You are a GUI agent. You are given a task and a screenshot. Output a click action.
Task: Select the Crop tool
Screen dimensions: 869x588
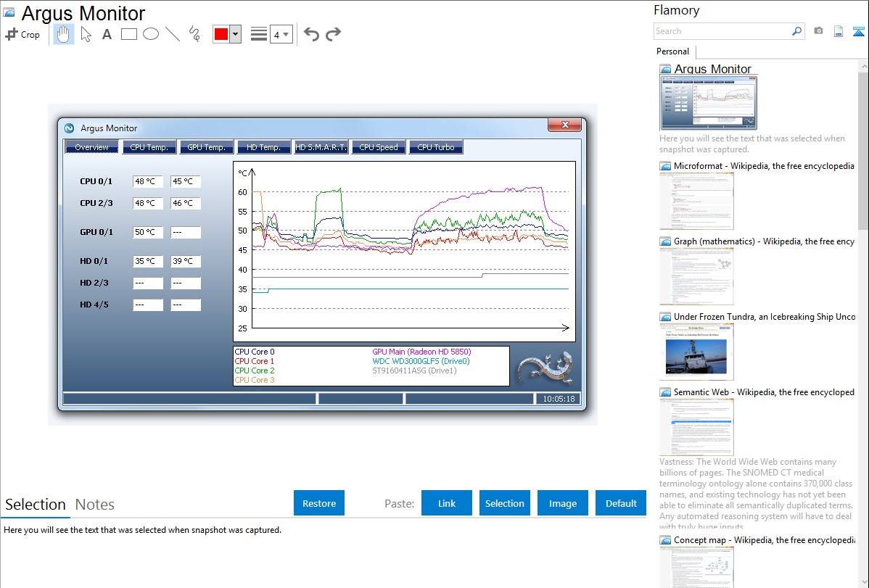pos(22,34)
